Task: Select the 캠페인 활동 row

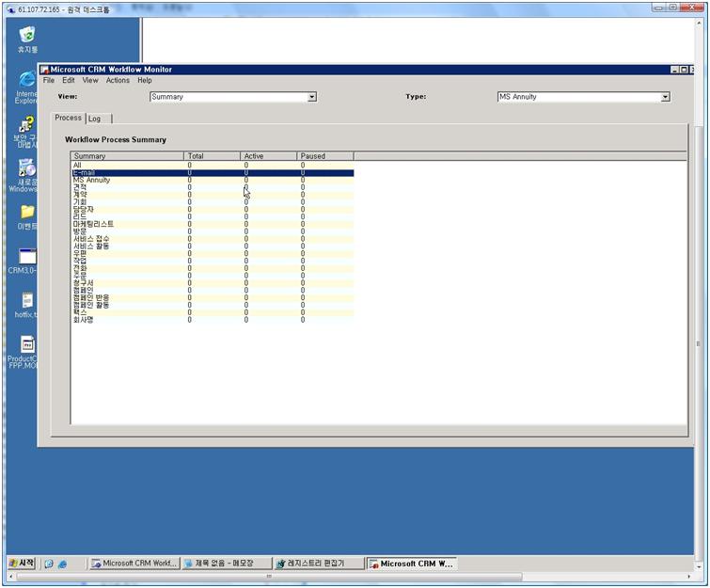Action: click(x=213, y=305)
